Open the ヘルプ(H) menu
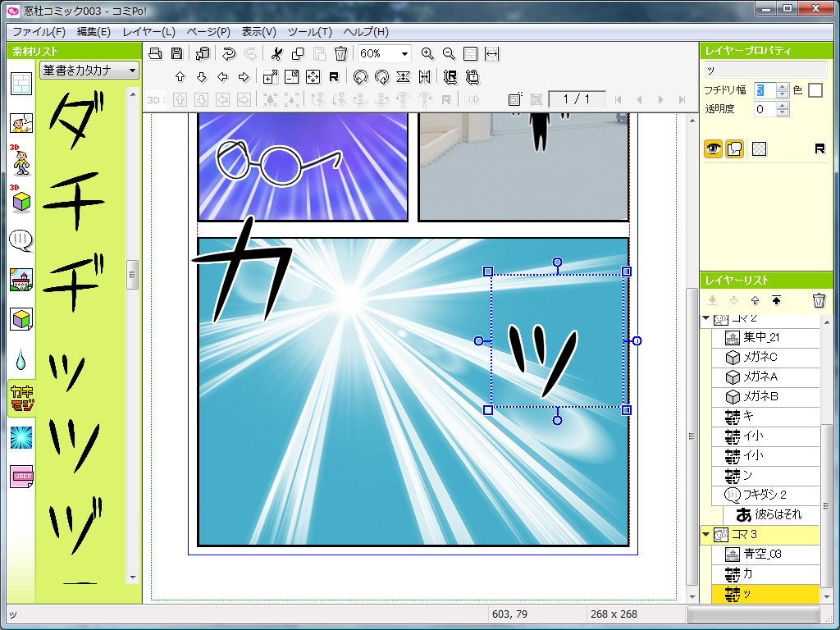 pyautogui.click(x=366, y=32)
